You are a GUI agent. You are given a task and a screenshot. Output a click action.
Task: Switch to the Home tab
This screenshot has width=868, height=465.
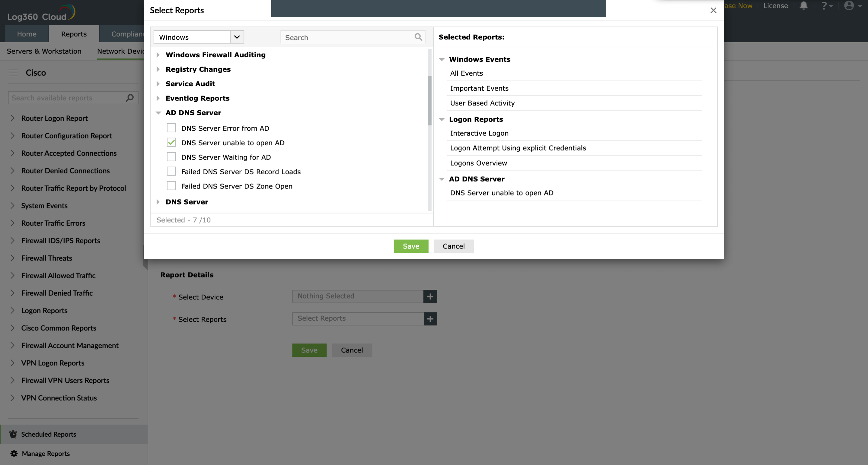pyautogui.click(x=26, y=34)
